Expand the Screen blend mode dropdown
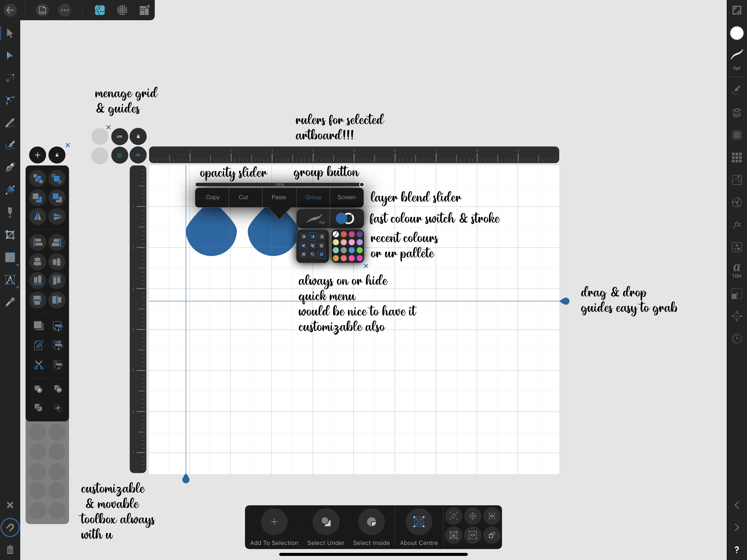Image resolution: width=747 pixels, height=560 pixels. pos(346,197)
